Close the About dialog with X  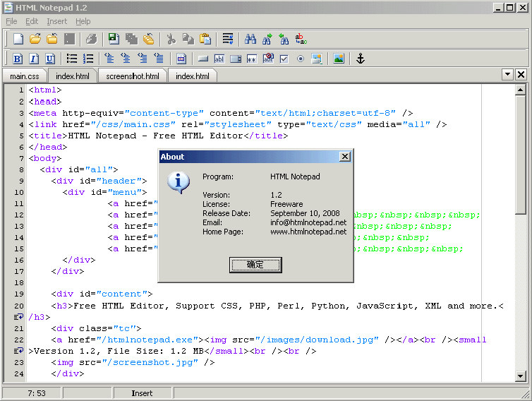345,157
